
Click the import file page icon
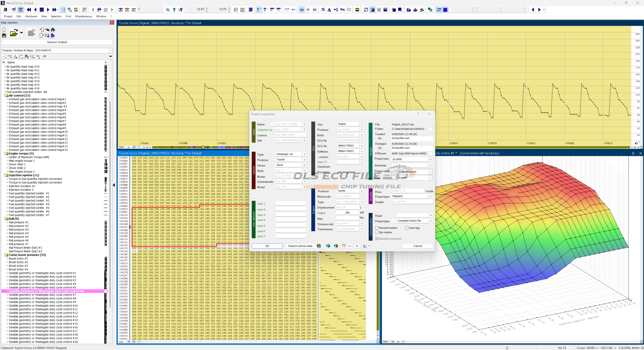[42, 30]
